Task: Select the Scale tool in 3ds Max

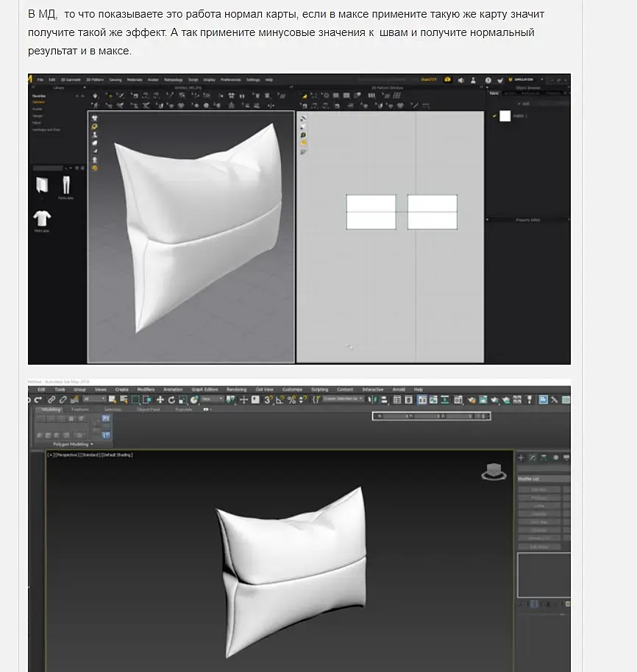Action: tap(182, 400)
